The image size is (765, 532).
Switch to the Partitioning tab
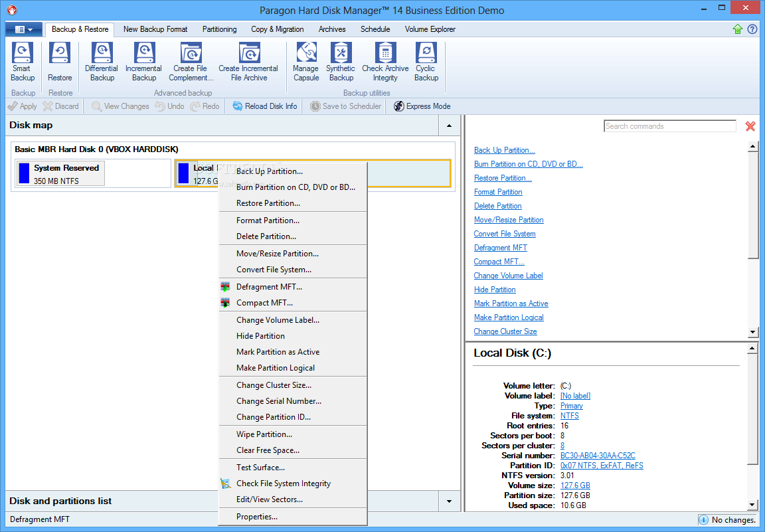(x=220, y=29)
